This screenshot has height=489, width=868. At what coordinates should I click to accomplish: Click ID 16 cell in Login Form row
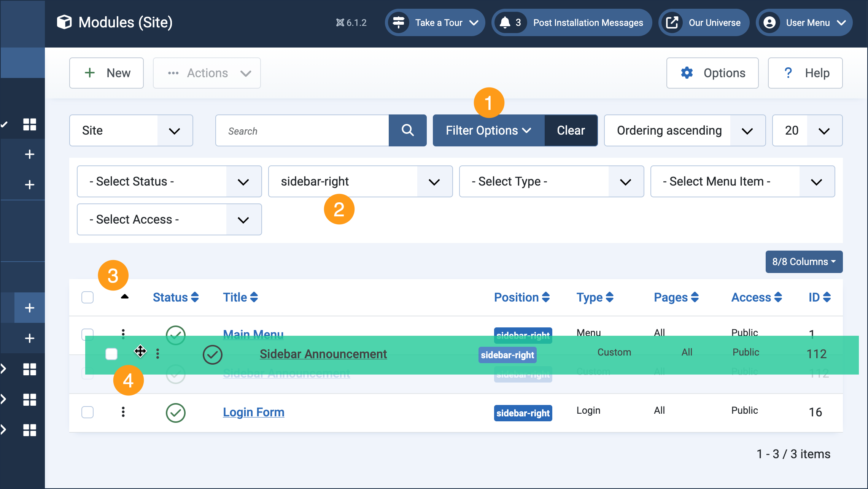pyautogui.click(x=815, y=412)
